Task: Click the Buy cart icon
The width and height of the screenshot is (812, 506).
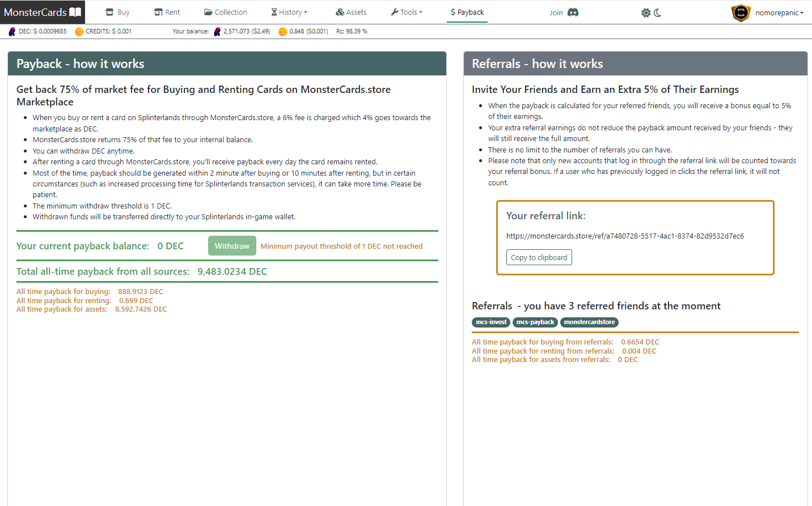Action: click(x=110, y=12)
